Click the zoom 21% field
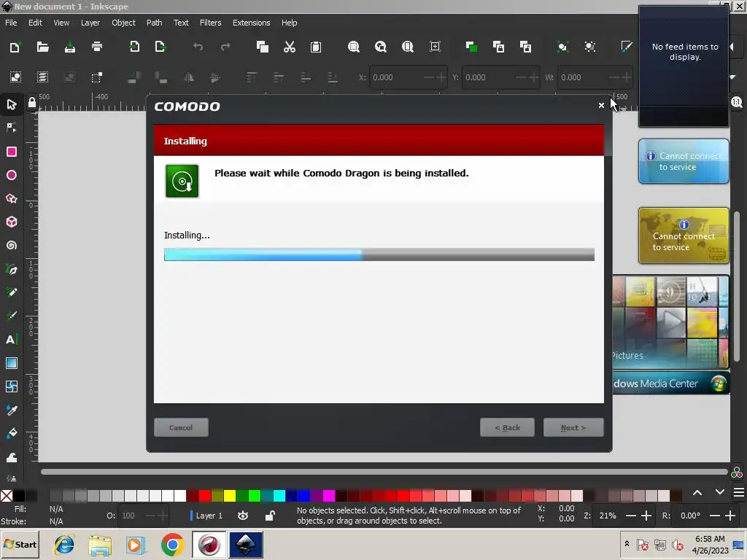747x560 pixels. (x=608, y=516)
